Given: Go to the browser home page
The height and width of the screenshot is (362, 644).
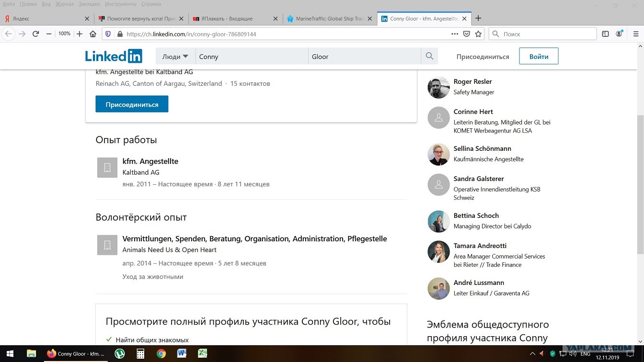Looking at the screenshot, I should 93,34.
